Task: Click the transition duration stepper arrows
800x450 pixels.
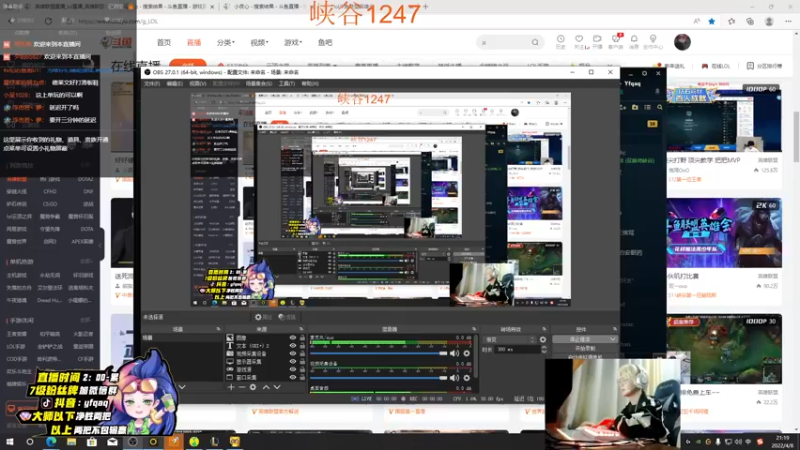Action: click(544, 349)
